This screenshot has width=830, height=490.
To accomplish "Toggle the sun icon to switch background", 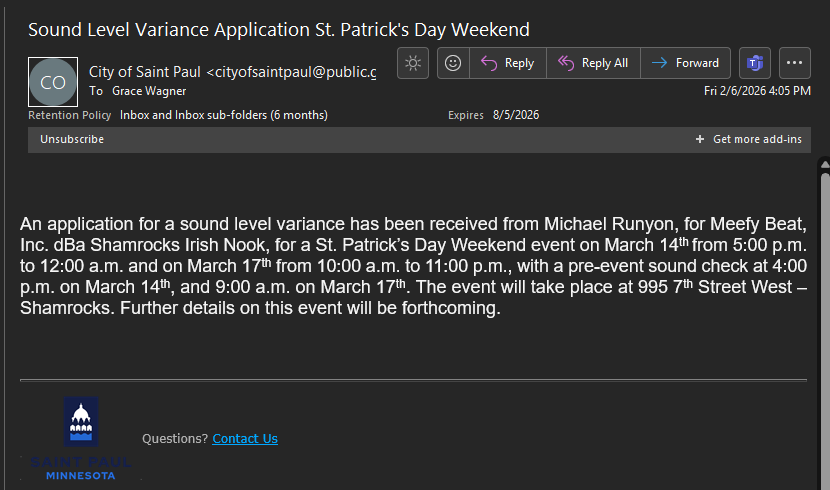I will [x=413, y=63].
